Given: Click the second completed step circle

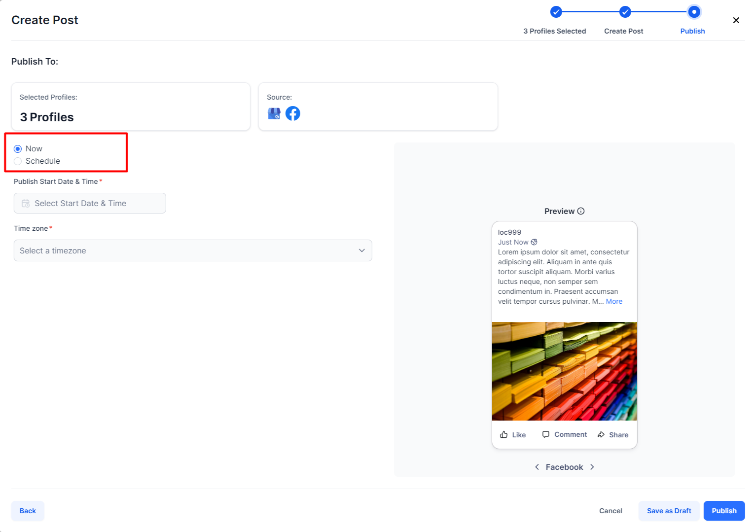Looking at the screenshot, I should coord(625,12).
